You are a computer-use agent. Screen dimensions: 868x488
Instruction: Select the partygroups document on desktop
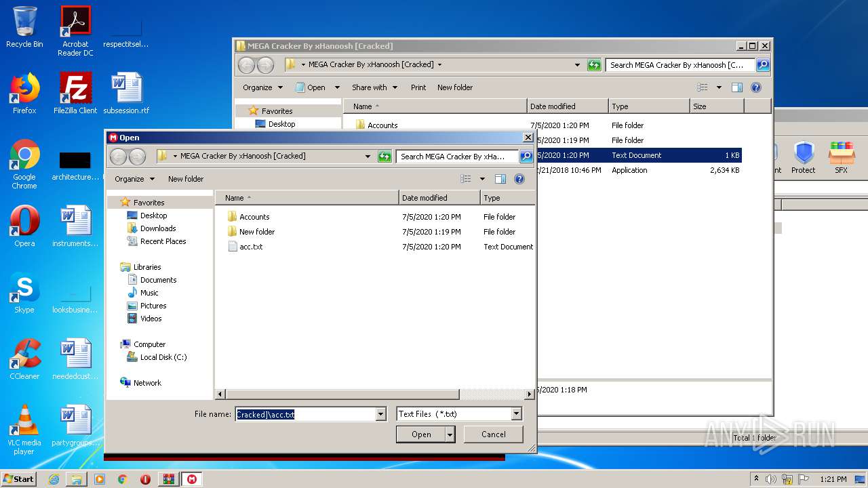pyautogui.click(x=75, y=425)
